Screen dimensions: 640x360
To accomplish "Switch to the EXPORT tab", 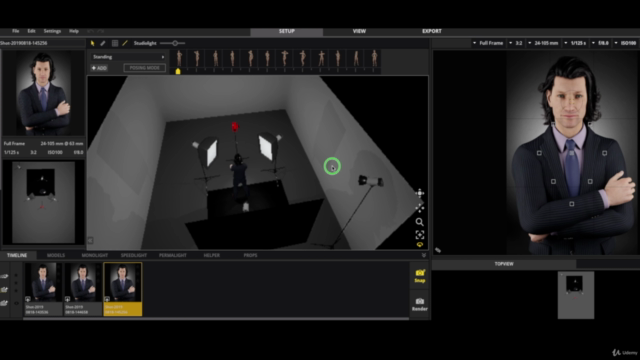I will coord(431,31).
